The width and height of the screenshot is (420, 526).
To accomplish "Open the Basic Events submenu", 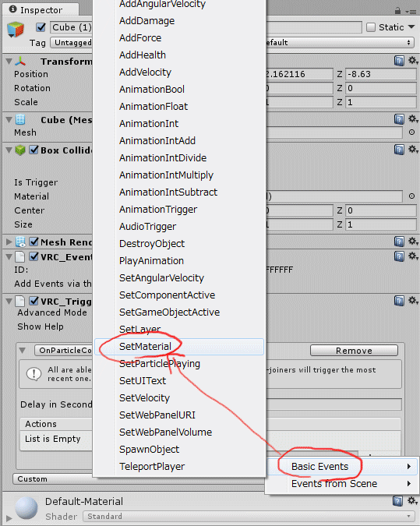I will pos(342,467).
